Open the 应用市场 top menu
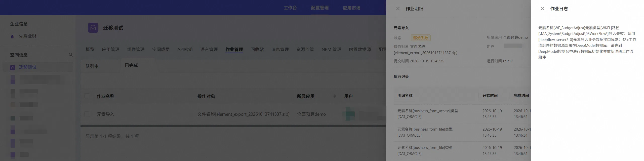This screenshot has width=644, height=161. (x=351, y=8)
